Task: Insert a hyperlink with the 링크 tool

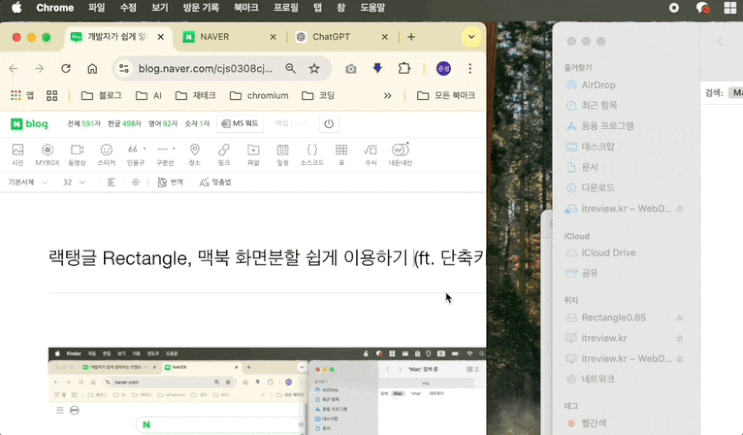Action: pos(224,154)
